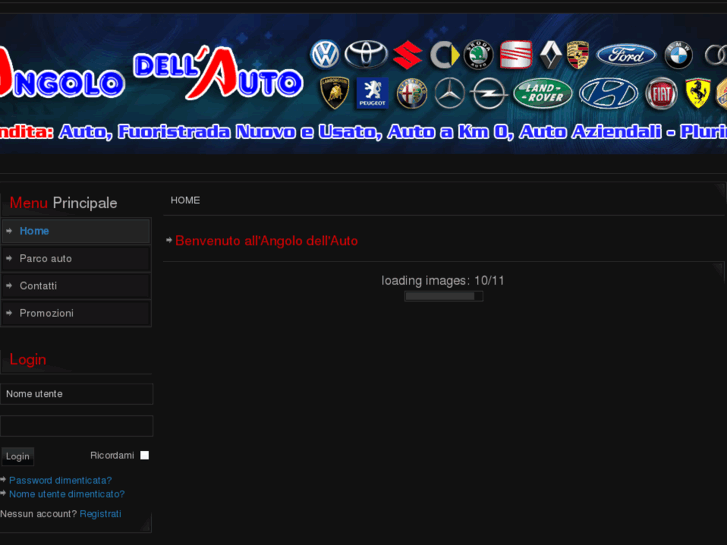Click the red Suzuki logo
Viewport: 727px width, 545px height.
coord(408,55)
